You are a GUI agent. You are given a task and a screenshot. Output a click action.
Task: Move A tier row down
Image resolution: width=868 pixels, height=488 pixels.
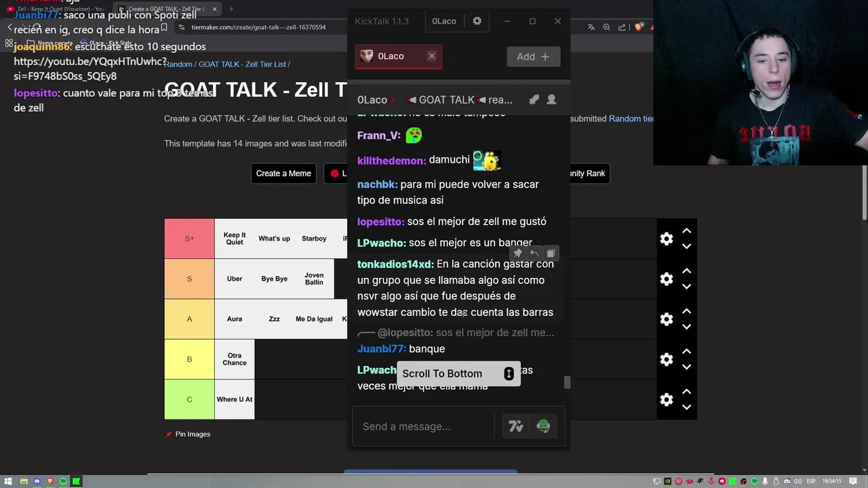[x=686, y=327]
